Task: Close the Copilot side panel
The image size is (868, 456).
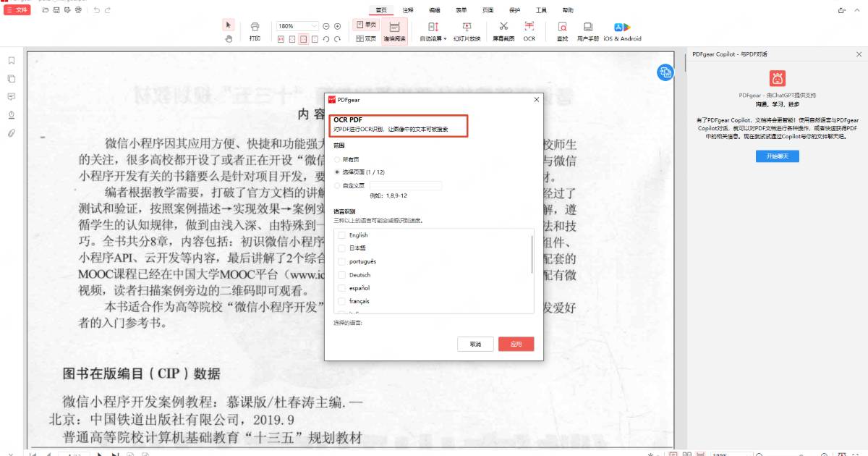Action: (859, 54)
